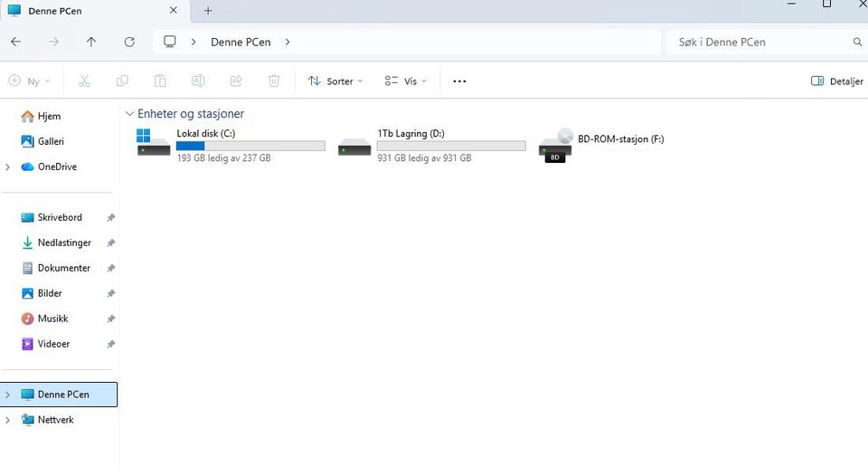Unpin Videoer using its pin icon
This screenshot has width=868, height=476.
tap(110, 344)
